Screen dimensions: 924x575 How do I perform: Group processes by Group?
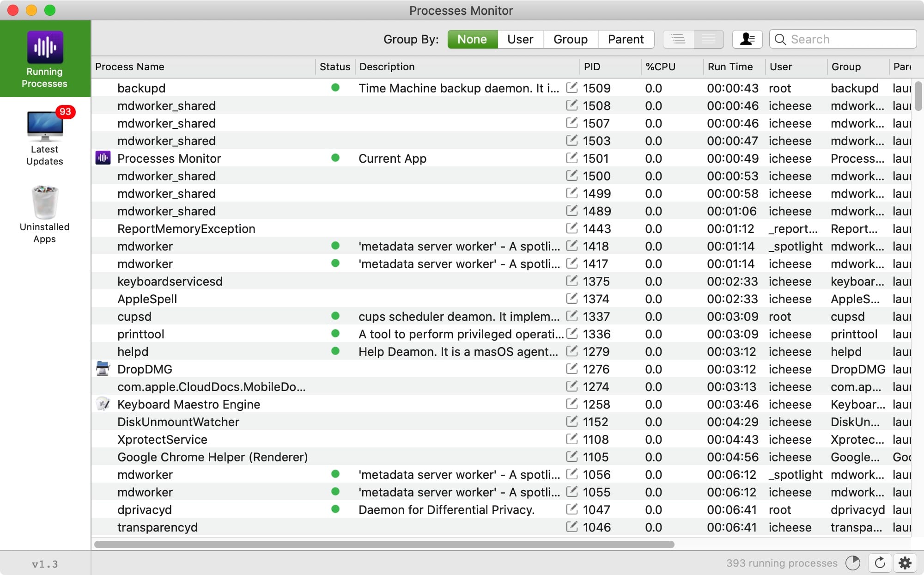(571, 39)
